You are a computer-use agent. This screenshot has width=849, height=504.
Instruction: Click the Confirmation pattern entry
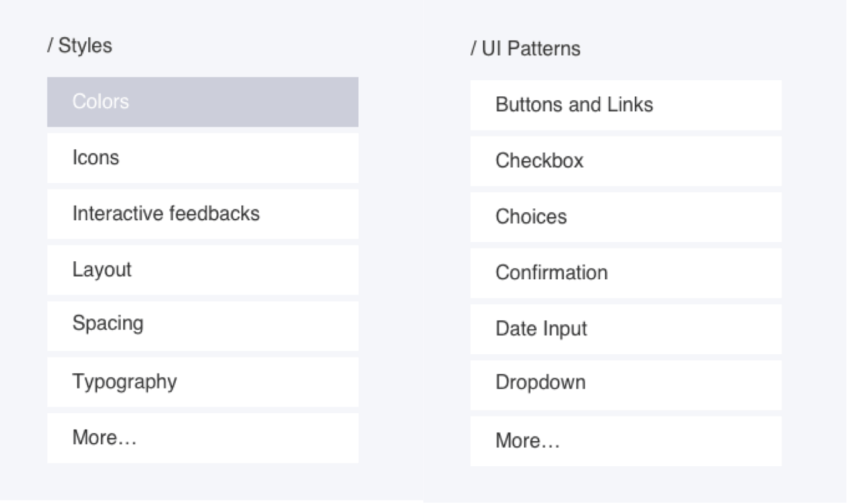point(625,273)
